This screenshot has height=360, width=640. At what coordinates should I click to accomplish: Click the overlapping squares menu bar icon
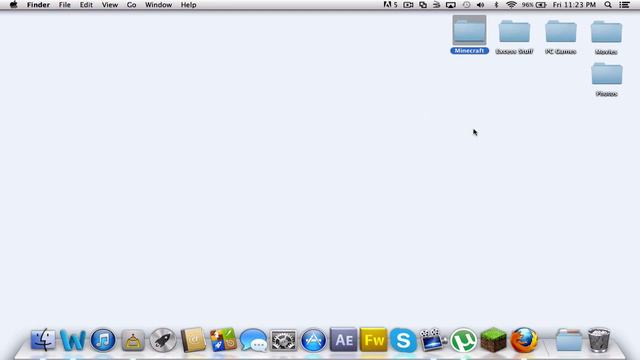tap(423, 5)
